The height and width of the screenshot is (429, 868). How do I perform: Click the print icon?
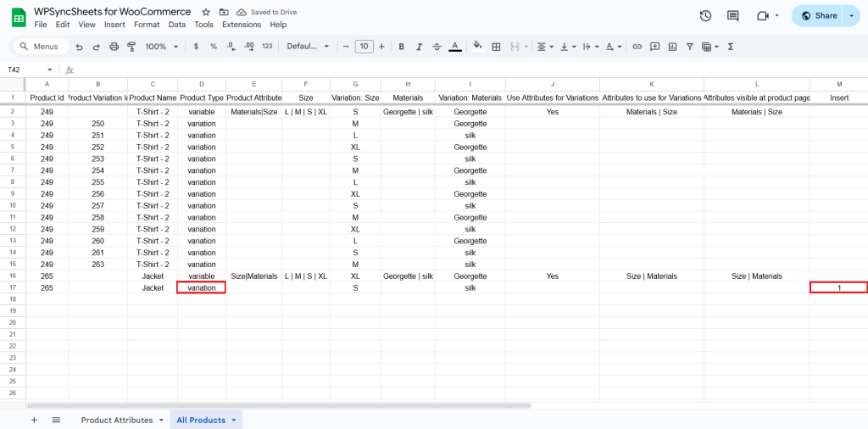coord(114,47)
